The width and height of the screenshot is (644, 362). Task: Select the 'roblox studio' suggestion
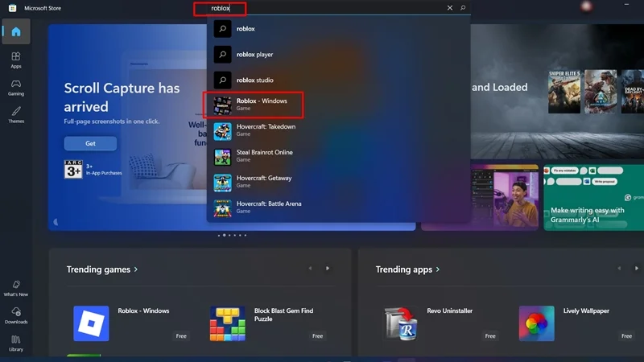(x=338, y=80)
